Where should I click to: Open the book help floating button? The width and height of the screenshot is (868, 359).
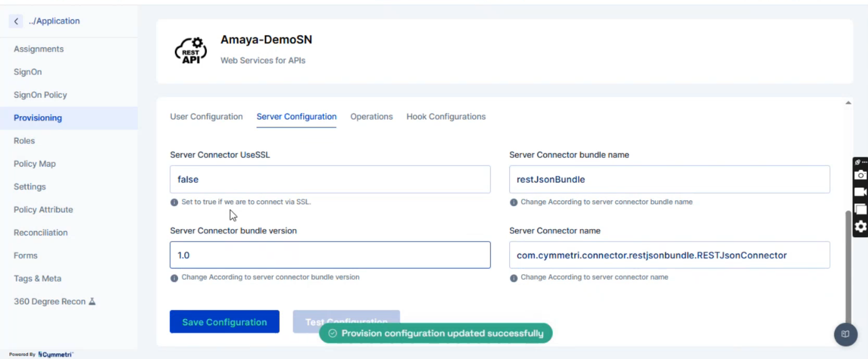point(846,334)
